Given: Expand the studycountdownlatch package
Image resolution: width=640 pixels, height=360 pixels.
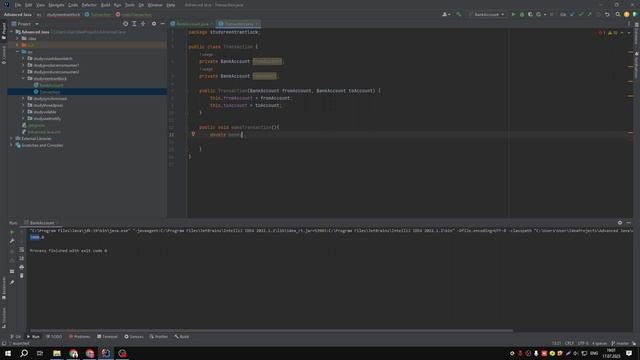Looking at the screenshot, I should coord(23,58).
